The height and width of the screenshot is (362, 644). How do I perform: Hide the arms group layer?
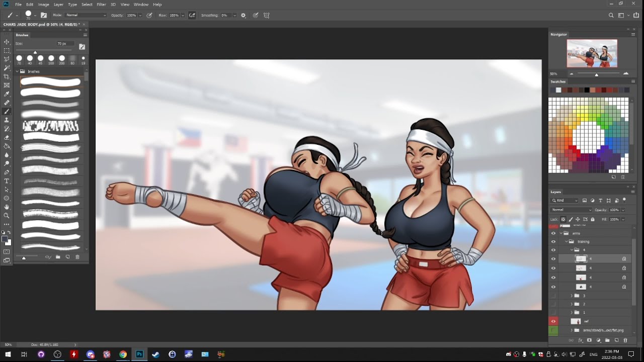(x=553, y=233)
